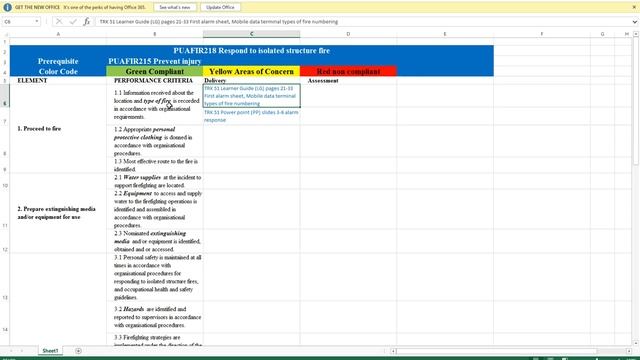
Task: Click the 'PUAFIR215 Prevent injury' cell
Action: (x=155, y=61)
